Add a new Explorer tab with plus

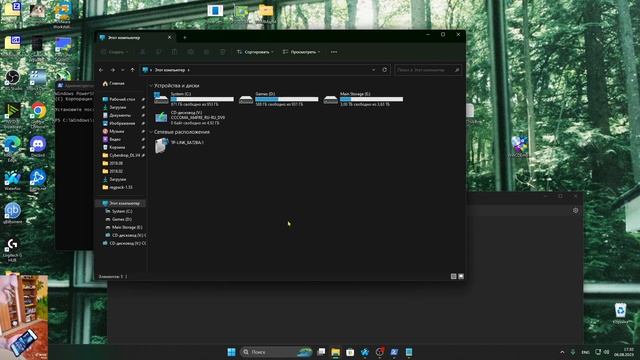pyautogui.click(x=184, y=38)
